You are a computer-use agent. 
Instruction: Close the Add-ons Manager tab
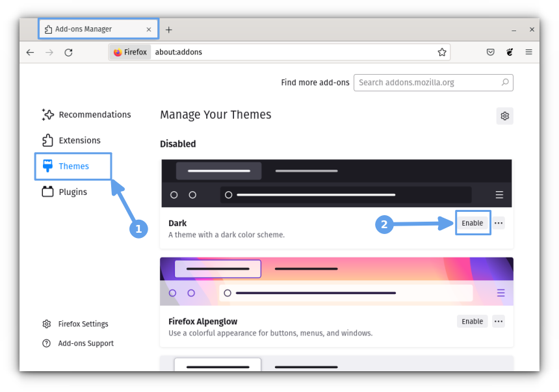[x=149, y=30]
